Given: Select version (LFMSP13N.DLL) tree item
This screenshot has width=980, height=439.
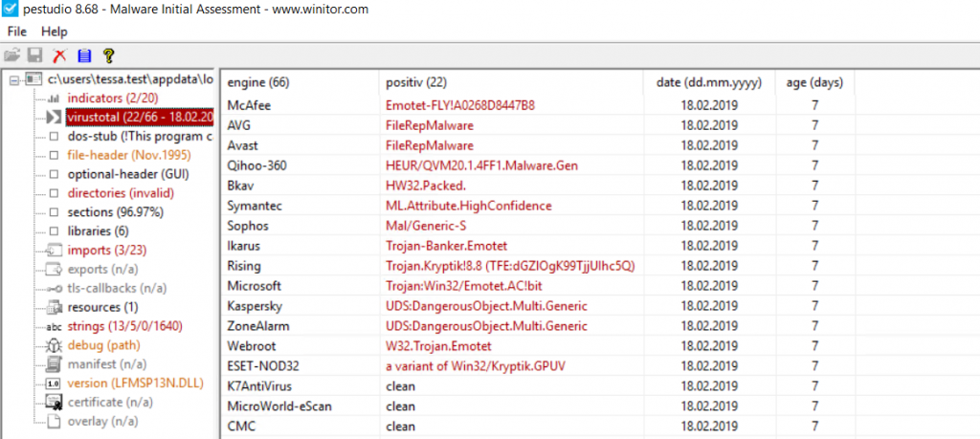Looking at the screenshot, I should click(x=135, y=384).
